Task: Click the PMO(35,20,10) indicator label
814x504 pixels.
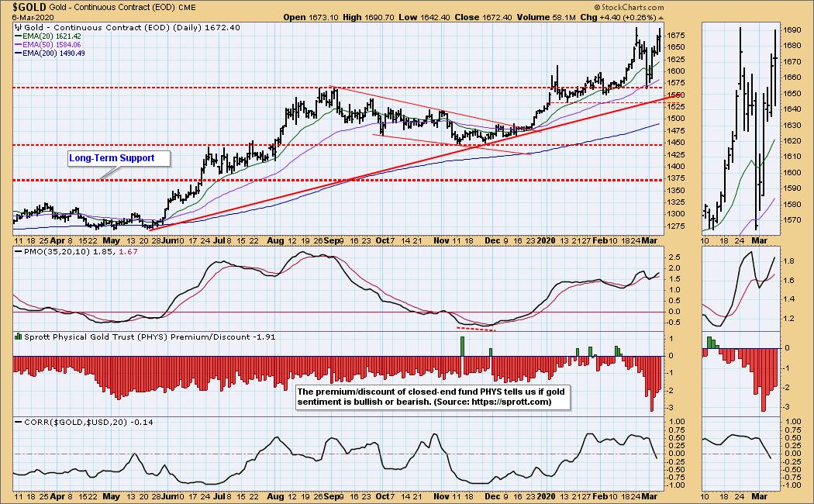Action: click(x=58, y=251)
